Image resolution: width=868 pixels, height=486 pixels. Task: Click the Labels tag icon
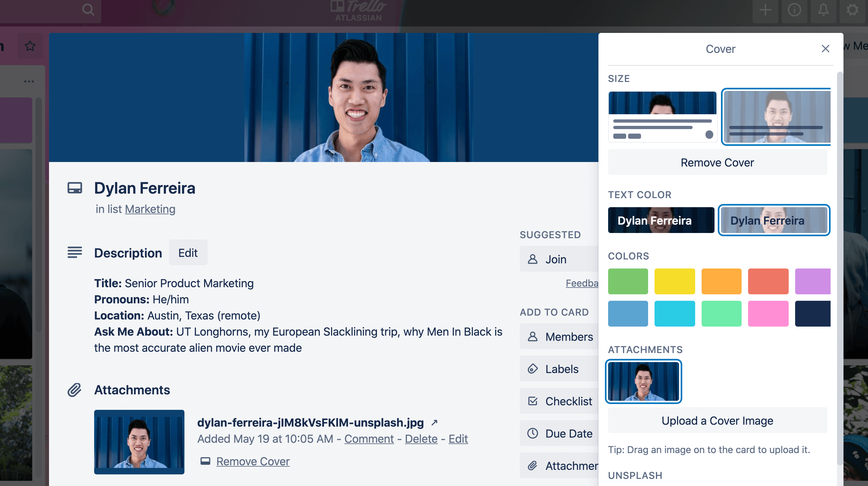click(x=533, y=369)
